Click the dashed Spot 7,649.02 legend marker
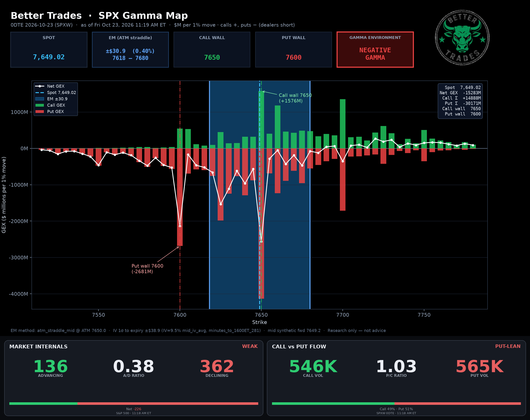 coord(40,92)
